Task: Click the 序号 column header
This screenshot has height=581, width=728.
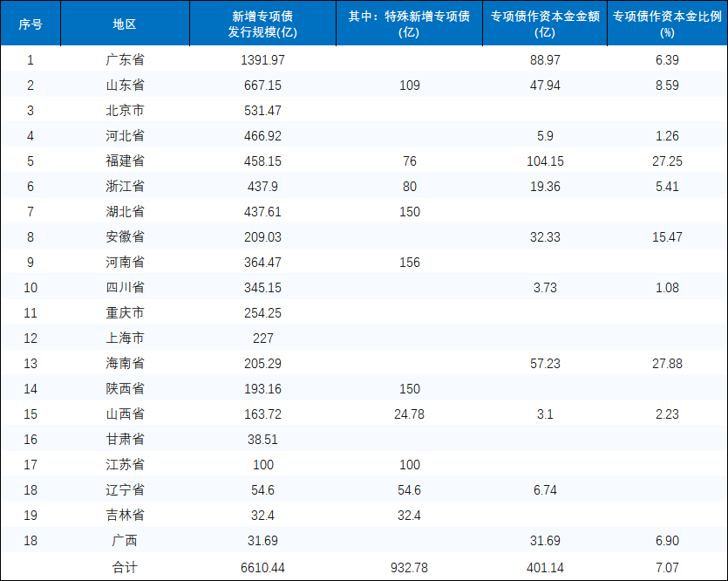Action: point(31,24)
